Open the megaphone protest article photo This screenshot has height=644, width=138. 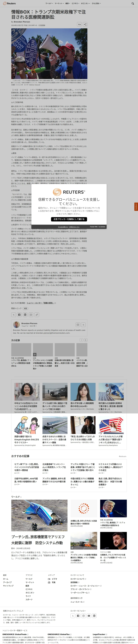(x=49, y=53)
